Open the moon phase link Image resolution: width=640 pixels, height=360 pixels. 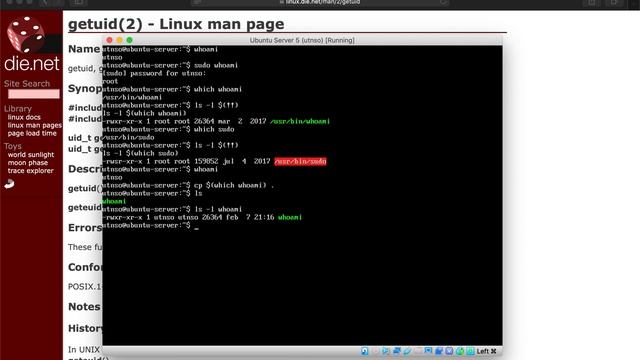28,162
